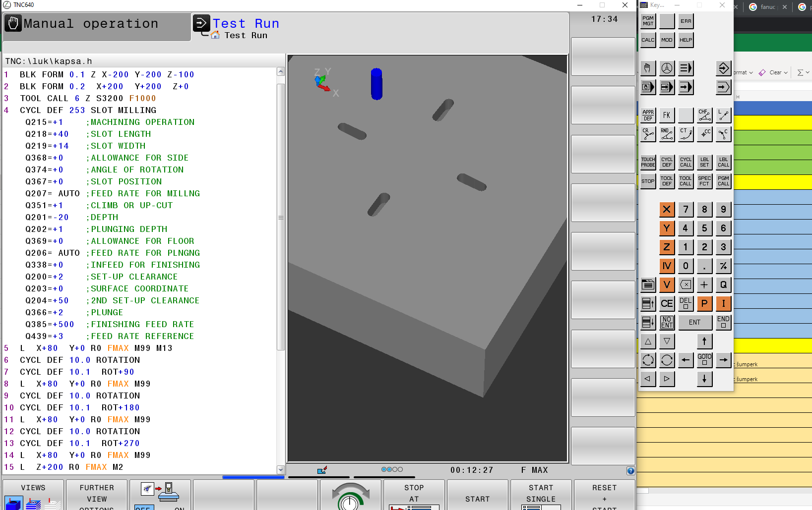Click the RESET + START softkey

tap(604, 495)
